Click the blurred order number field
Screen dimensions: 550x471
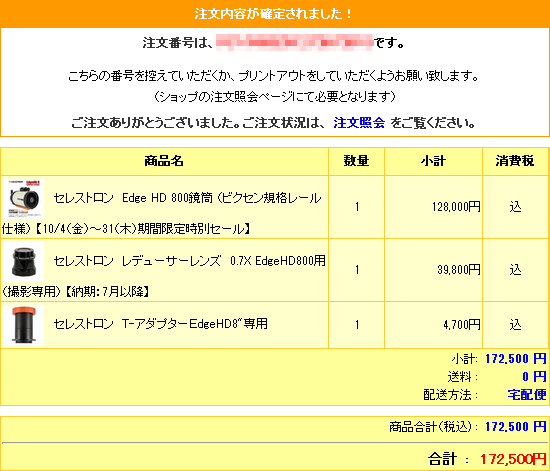(x=295, y=43)
